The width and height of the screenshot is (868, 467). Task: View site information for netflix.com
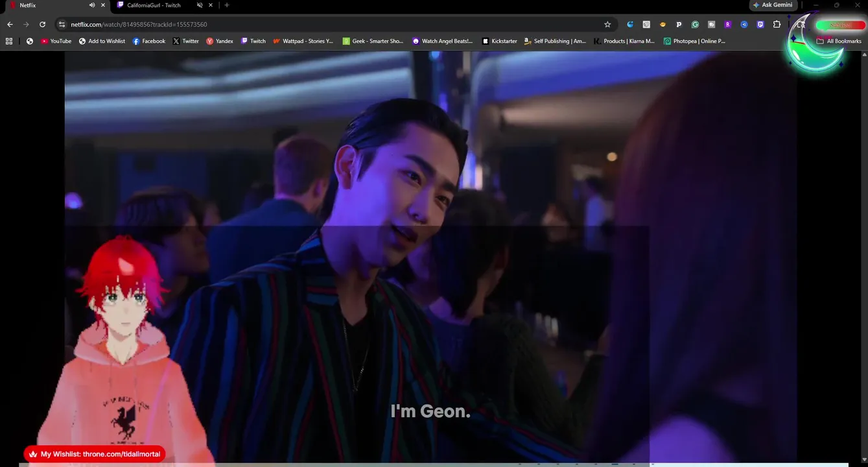point(62,25)
